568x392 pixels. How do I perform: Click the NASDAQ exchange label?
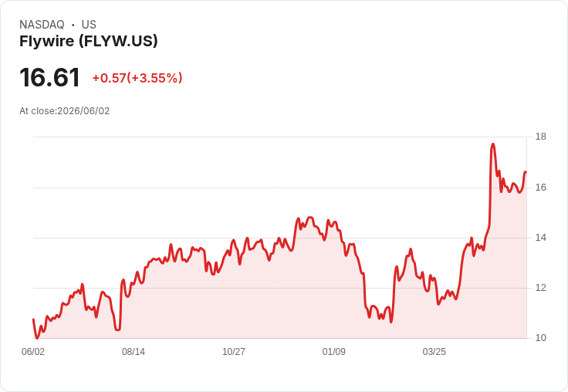(x=42, y=25)
